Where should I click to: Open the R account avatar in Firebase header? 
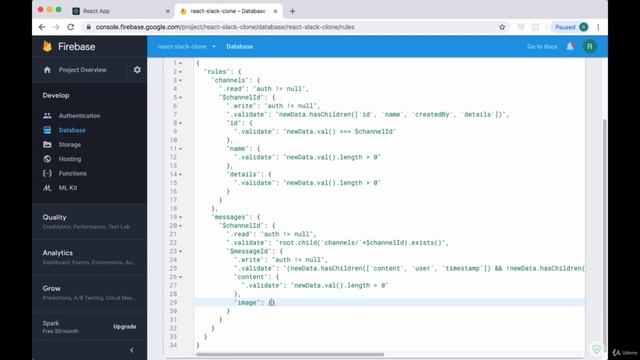[589, 47]
